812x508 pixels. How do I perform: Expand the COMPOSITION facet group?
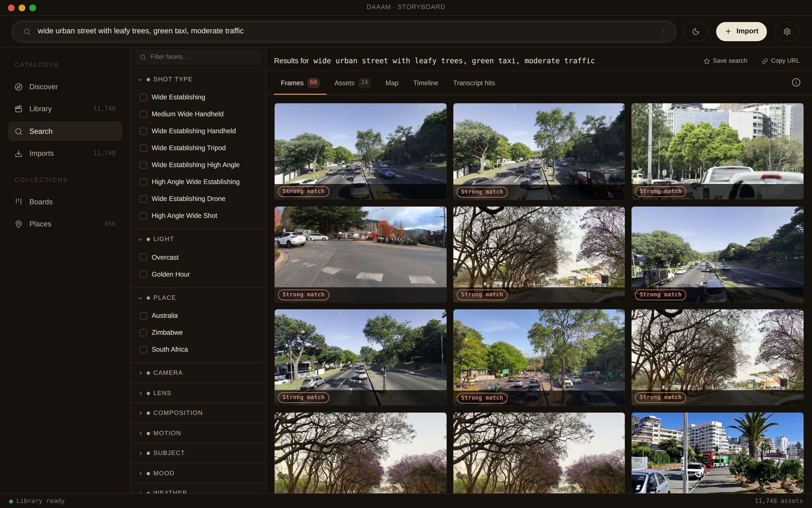click(x=198, y=413)
